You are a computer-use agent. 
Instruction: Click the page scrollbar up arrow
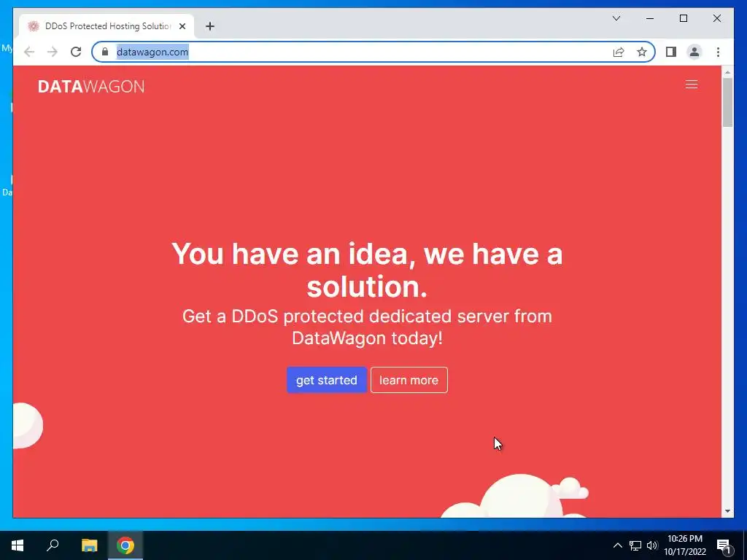click(727, 72)
